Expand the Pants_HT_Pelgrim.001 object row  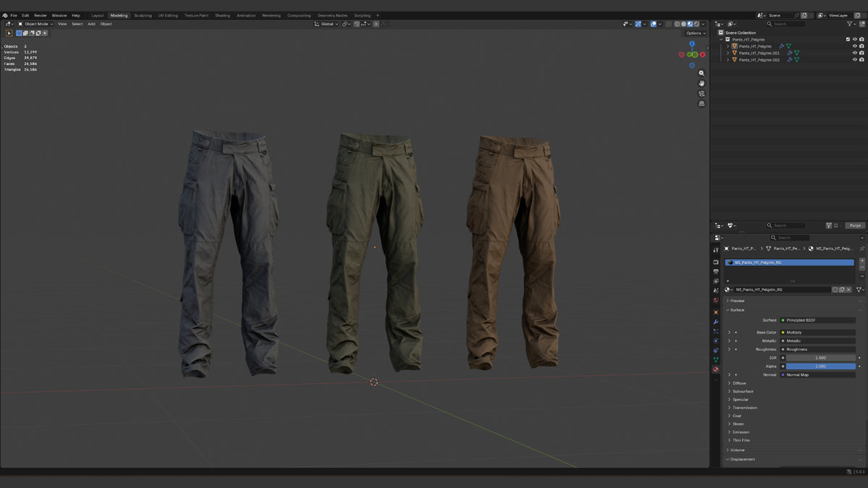pos(728,53)
